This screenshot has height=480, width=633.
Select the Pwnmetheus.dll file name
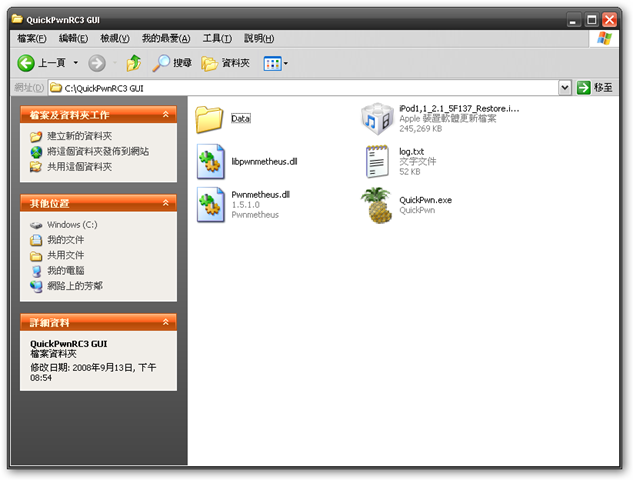[261, 195]
